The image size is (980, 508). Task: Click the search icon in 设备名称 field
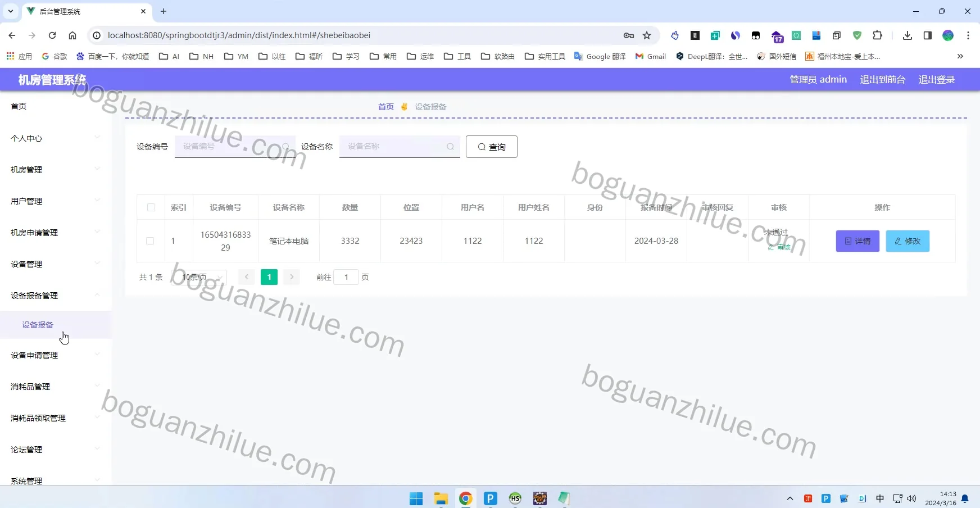pyautogui.click(x=450, y=146)
